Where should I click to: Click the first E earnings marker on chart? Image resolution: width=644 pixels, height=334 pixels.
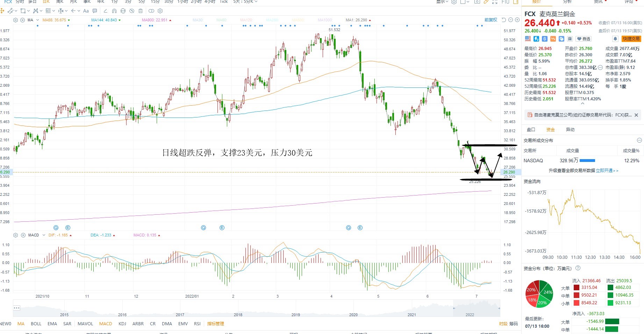pos(68,228)
